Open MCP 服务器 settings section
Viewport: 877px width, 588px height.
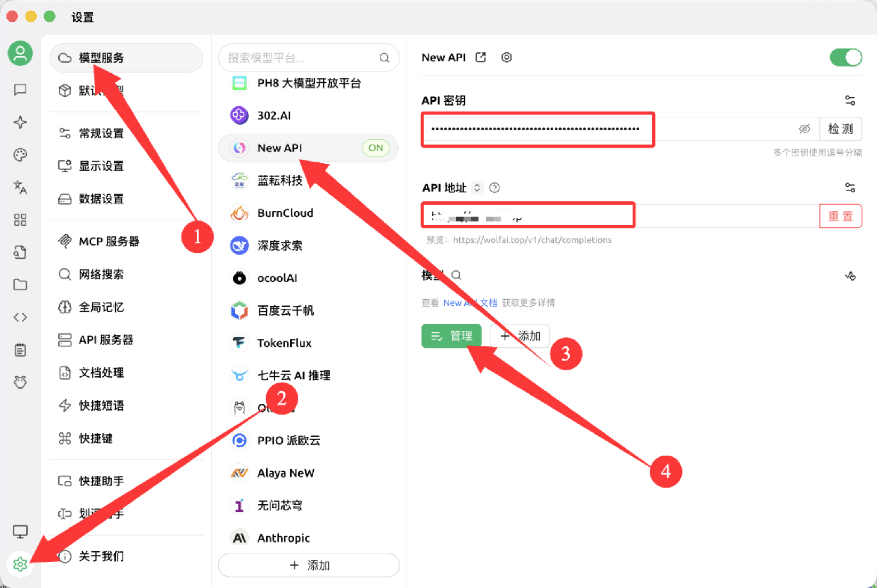pyautogui.click(x=126, y=242)
